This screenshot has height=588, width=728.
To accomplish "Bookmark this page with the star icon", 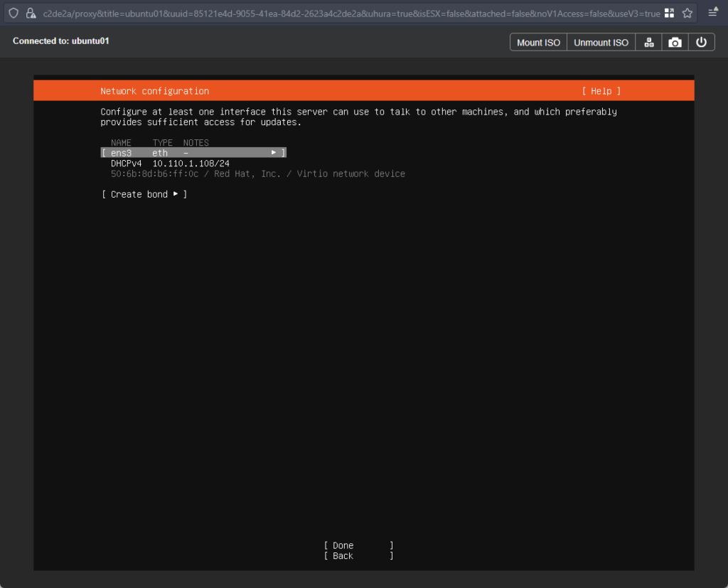I will pos(687,13).
